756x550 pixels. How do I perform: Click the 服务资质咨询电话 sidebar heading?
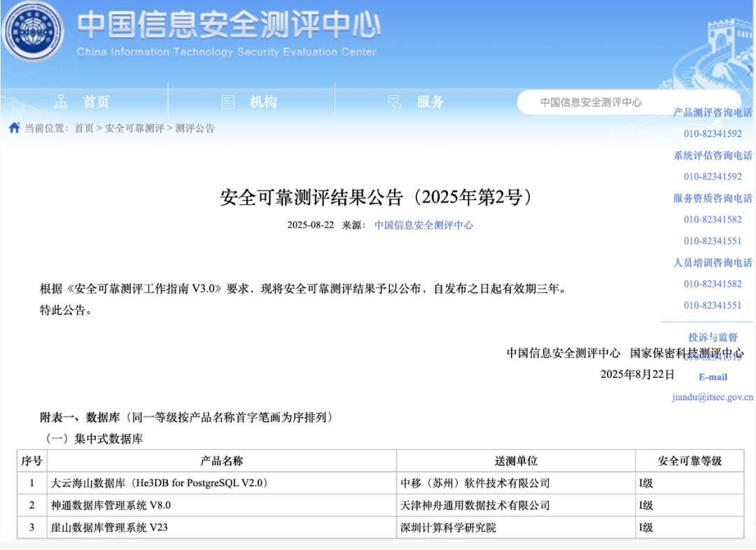(x=713, y=198)
